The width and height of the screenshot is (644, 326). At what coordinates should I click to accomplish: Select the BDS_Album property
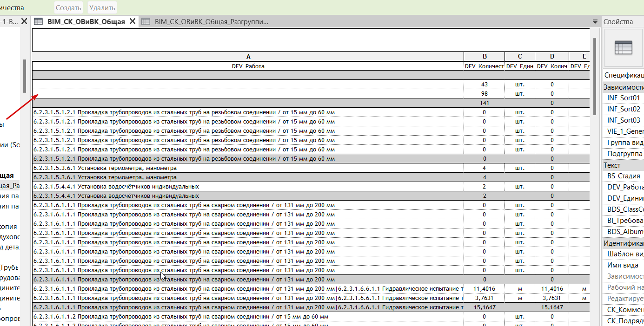624,232
